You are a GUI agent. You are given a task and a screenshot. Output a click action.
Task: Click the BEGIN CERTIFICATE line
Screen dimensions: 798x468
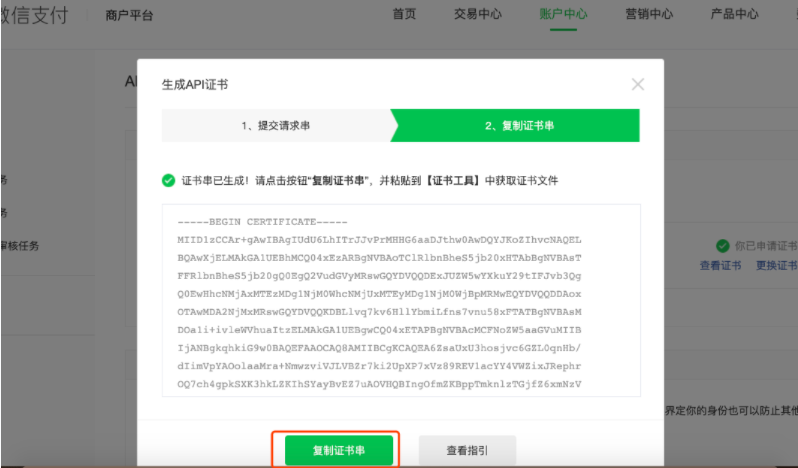(261, 221)
